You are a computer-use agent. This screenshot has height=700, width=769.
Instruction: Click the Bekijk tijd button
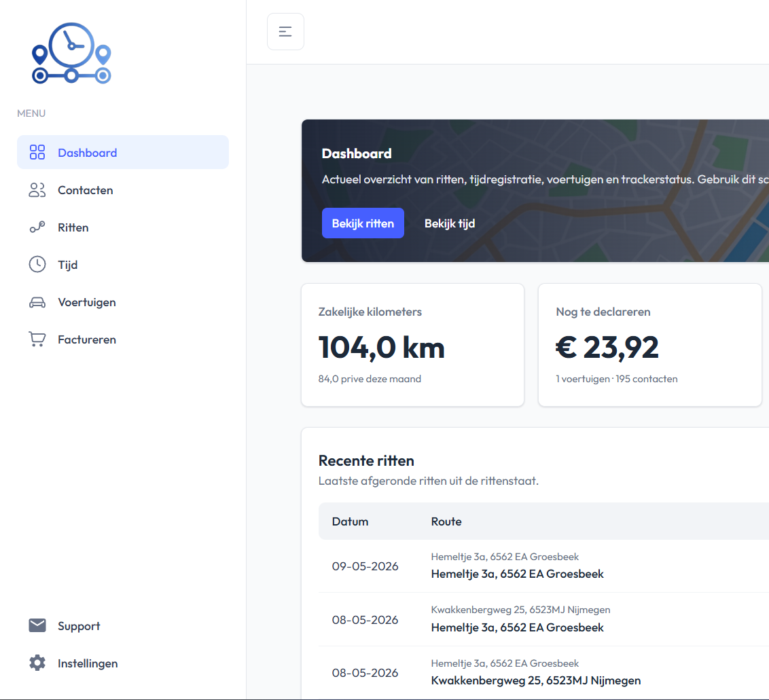(450, 223)
